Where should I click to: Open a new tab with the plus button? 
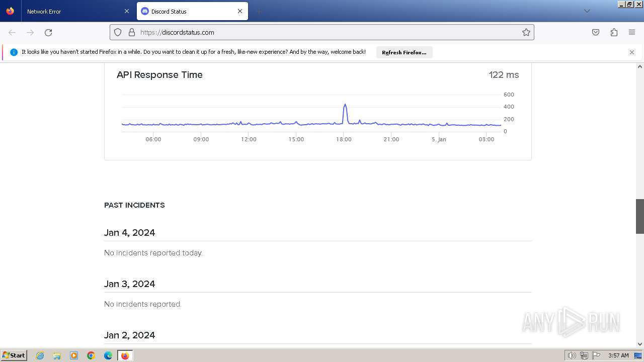tap(259, 11)
